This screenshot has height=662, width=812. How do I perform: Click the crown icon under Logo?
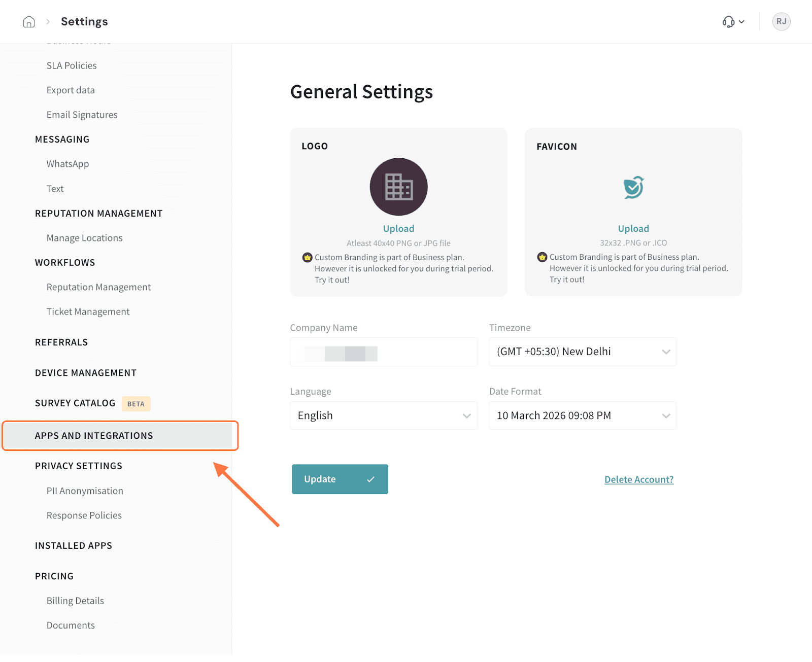[307, 257]
